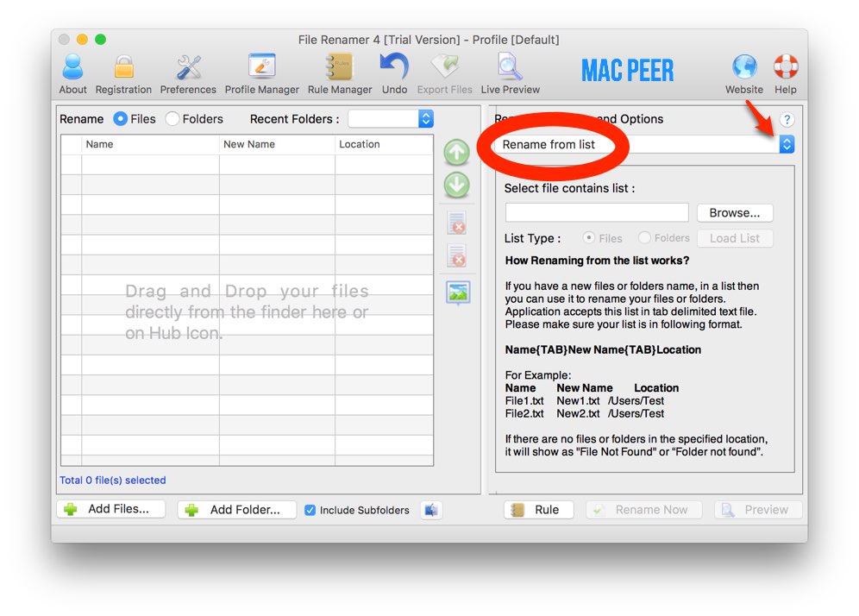Open Preferences from the toolbar
The width and height of the screenshot is (859, 616).
click(189, 66)
